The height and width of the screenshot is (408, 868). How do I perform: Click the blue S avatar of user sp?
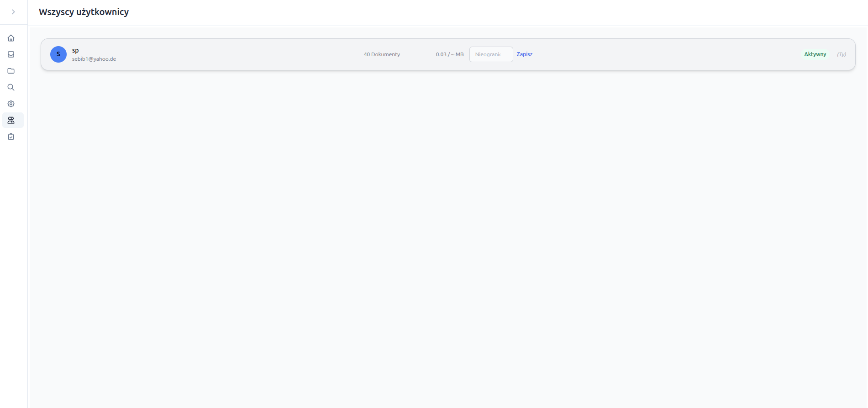click(58, 54)
